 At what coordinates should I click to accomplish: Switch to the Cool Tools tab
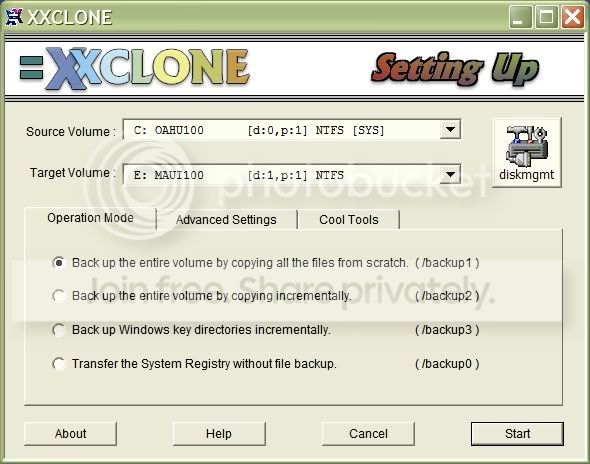click(348, 220)
